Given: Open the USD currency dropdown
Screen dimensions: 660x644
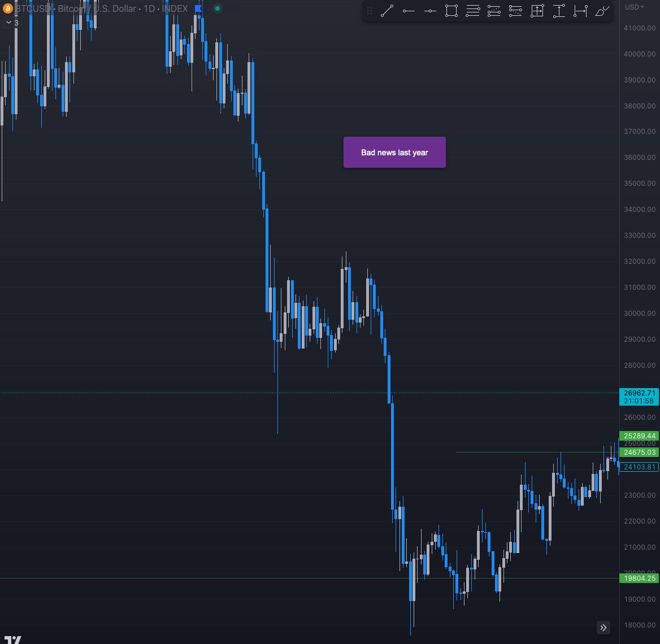Looking at the screenshot, I should [x=634, y=7].
